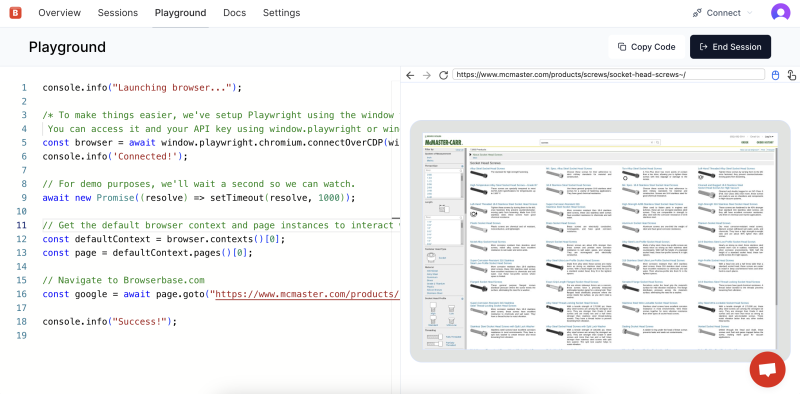Open the Settings tab

click(x=282, y=13)
